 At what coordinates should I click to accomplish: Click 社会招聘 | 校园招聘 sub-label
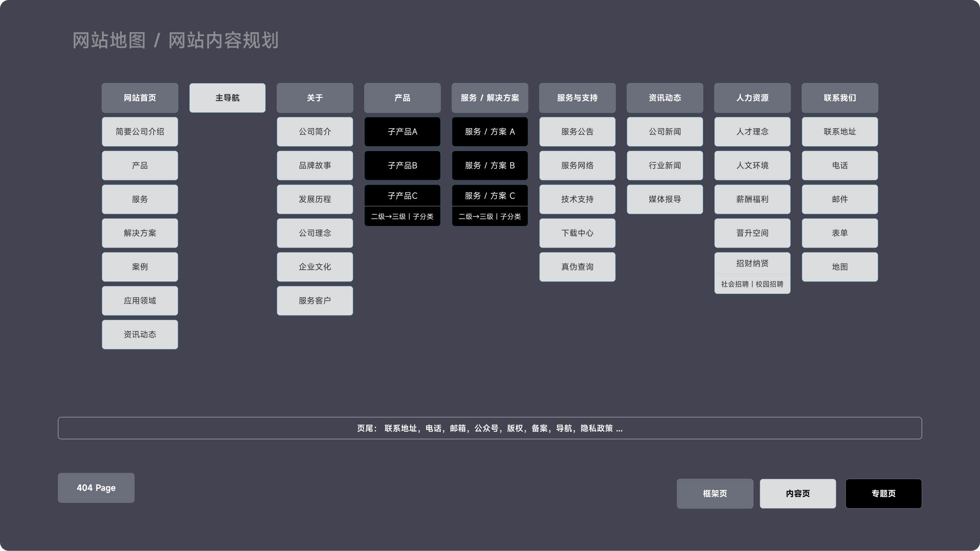tap(752, 284)
